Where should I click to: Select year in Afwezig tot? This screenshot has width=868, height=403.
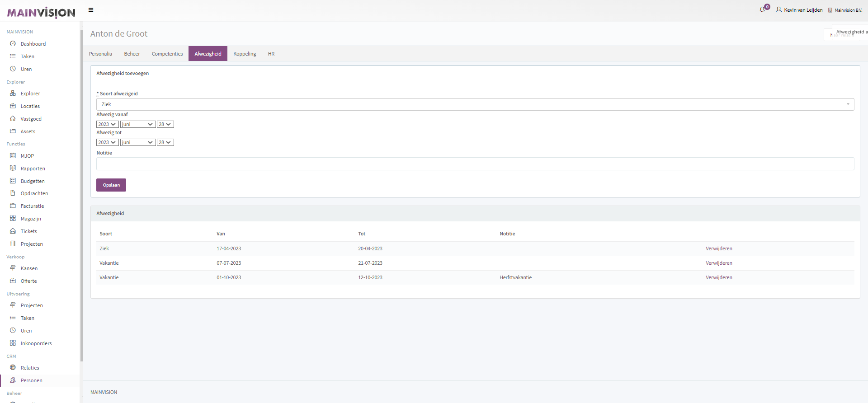(x=108, y=142)
